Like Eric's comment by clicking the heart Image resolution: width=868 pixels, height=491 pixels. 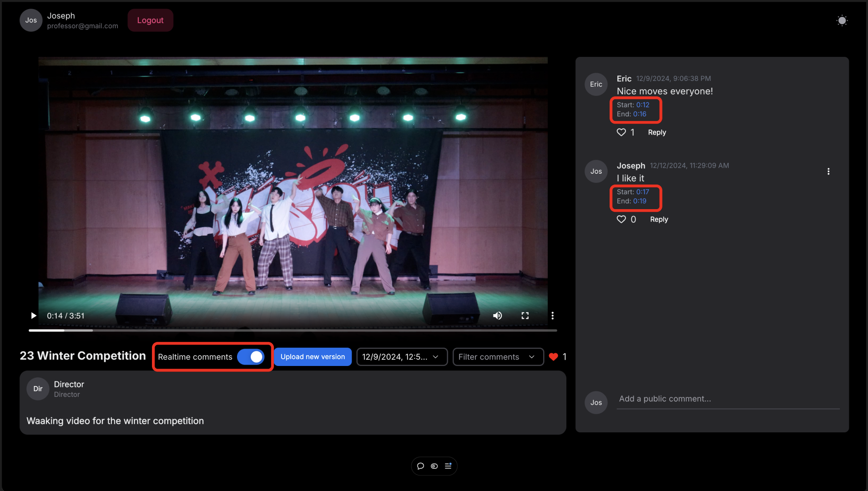point(621,132)
